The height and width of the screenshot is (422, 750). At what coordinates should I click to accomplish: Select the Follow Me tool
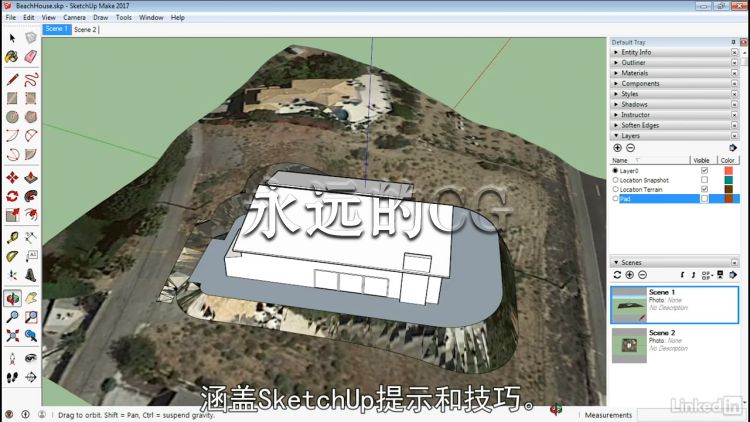pos(31,196)
